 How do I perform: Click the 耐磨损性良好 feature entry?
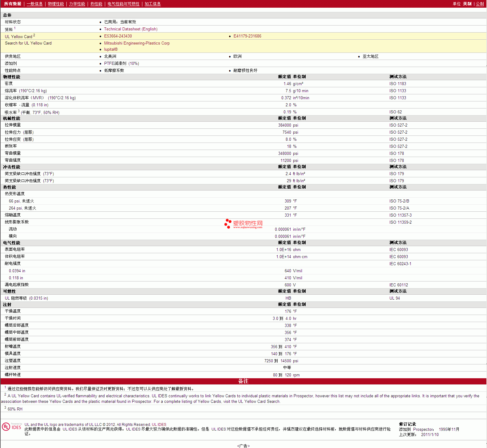[x=245, y=70]
